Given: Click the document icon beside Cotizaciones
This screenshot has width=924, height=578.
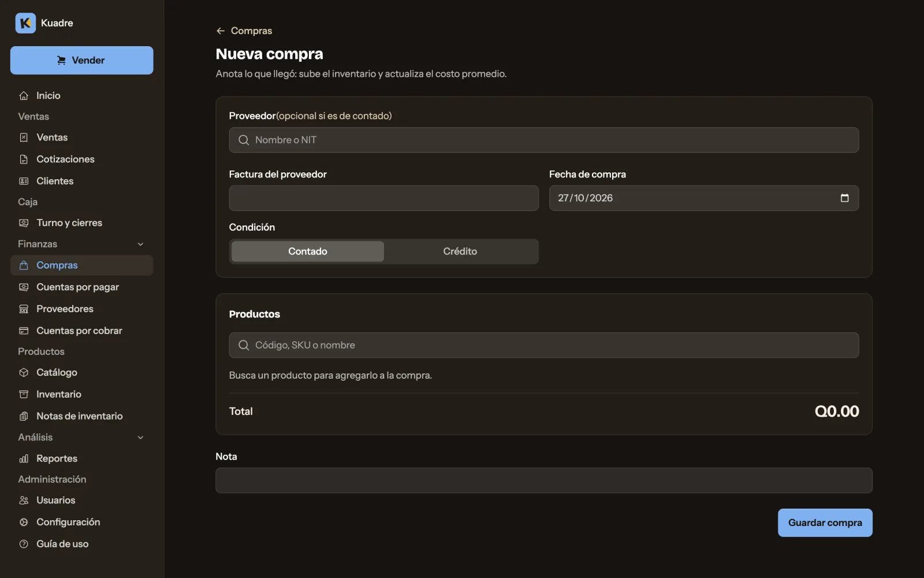Looking at the screenshot, I should (x=24, y=160).
